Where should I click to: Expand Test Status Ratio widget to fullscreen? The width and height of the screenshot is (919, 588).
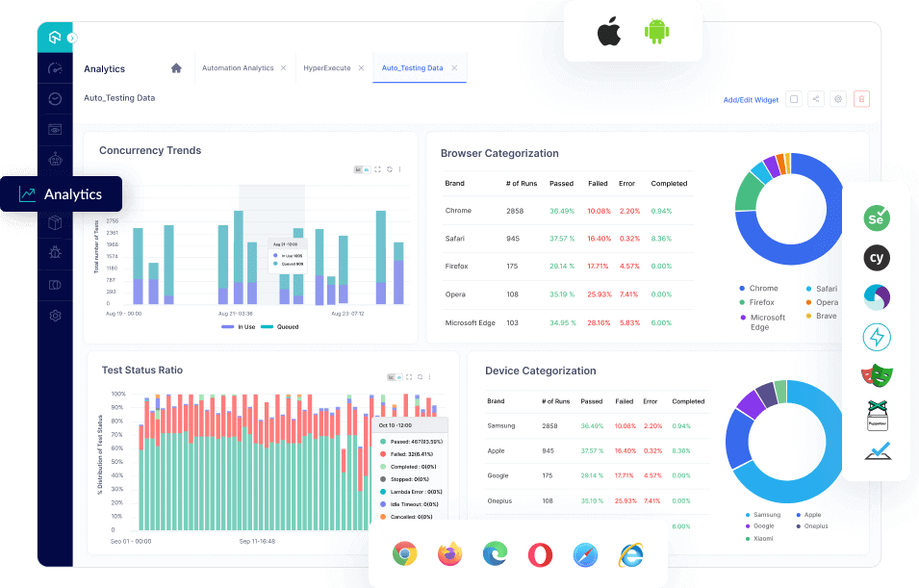tap(410, 377)
